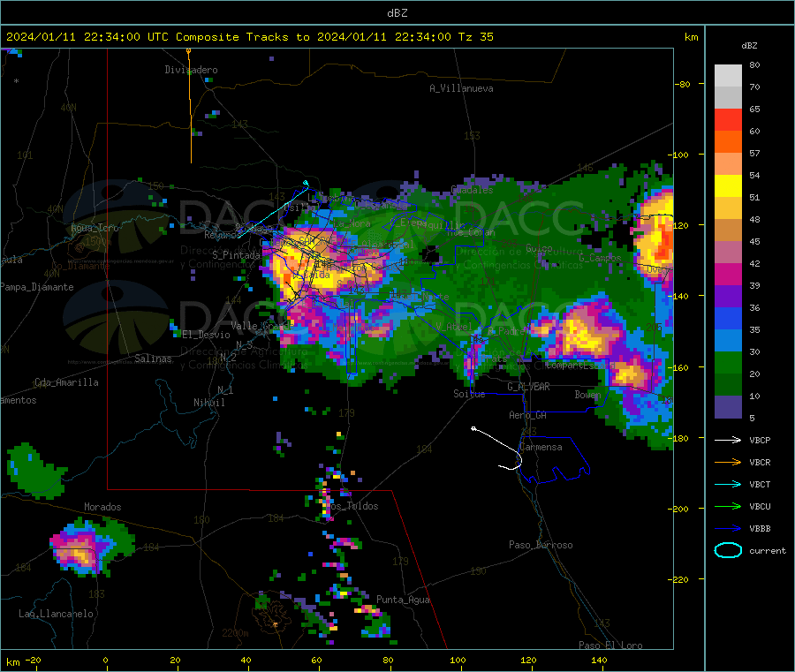The height and width of the screenshot is (672, 795).
Task: Click the 'Paso_El_Loro' map label
Action: click(x=610, y=646)
